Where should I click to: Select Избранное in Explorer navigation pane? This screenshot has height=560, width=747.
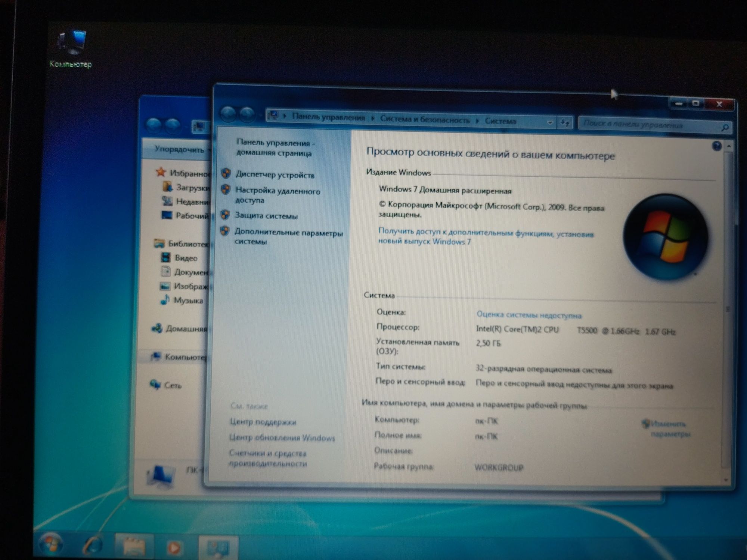[190, 174]
